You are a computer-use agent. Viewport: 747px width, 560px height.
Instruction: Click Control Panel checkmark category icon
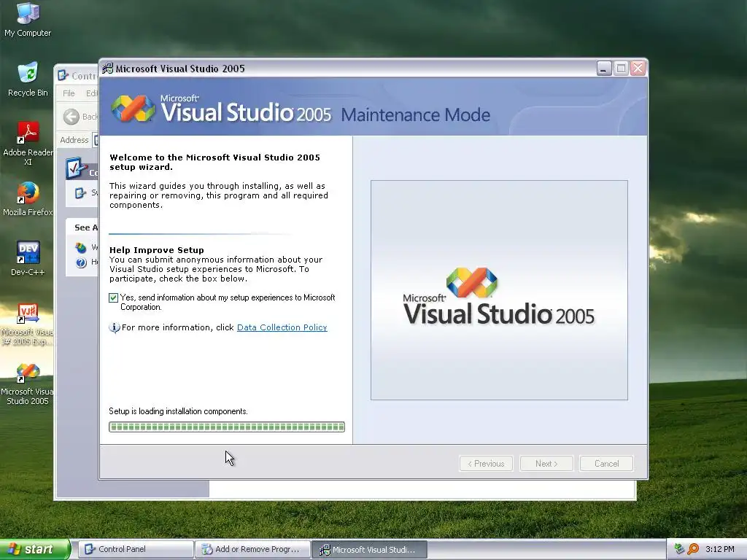coord(76,168)
